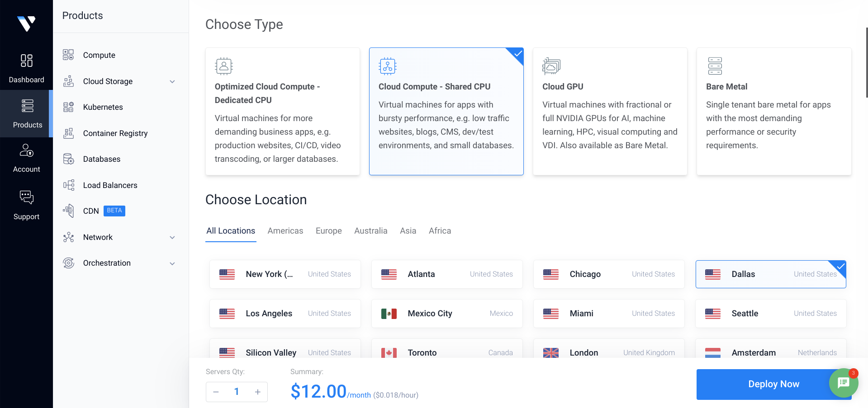Click the Compute icon in Products
Viewport: 868px width, 408px height.
click(68, 55)
